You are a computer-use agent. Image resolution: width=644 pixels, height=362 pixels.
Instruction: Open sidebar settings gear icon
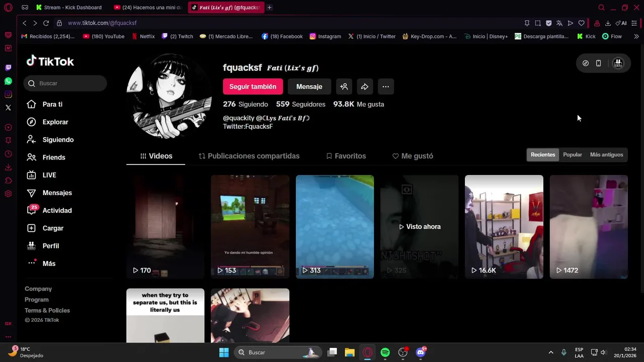[8, 194]
